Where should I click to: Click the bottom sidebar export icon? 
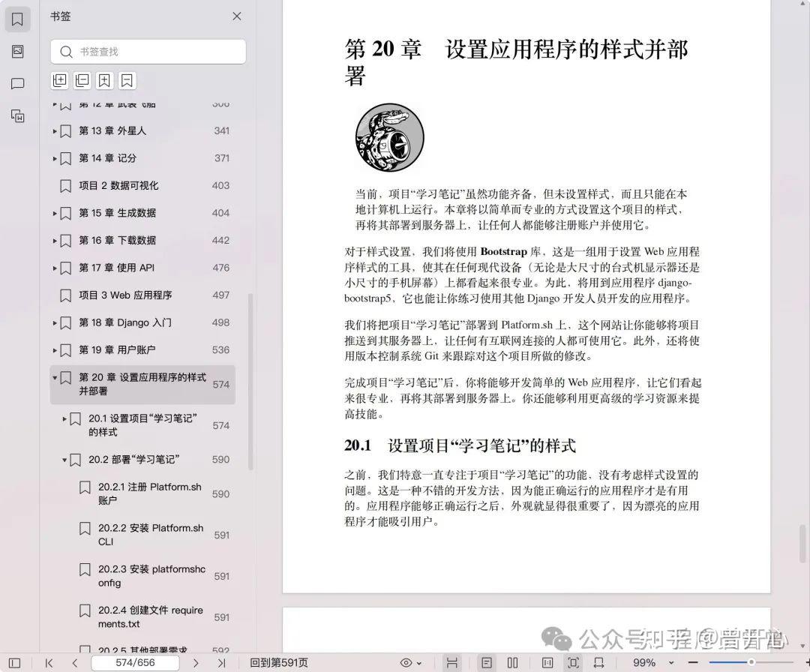point(18,116)
